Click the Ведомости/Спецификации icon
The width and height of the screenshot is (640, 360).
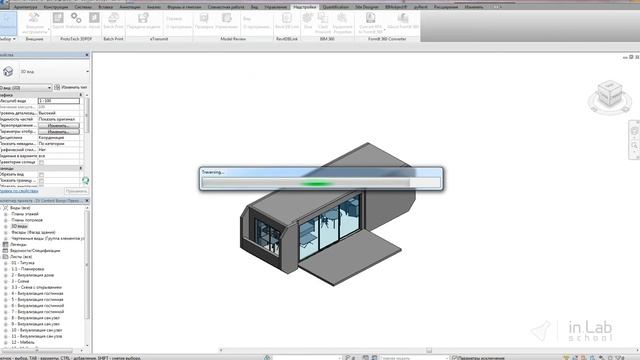[x=5, y=251]
